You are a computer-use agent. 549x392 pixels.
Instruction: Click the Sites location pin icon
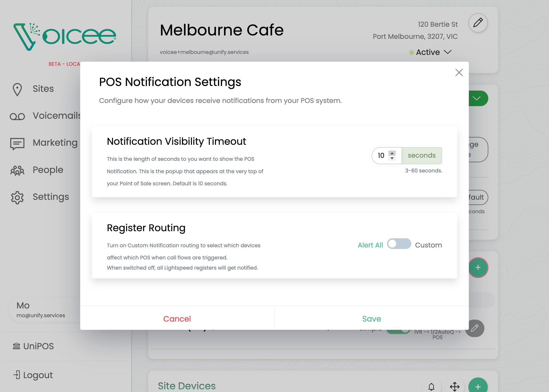[17, 89]
